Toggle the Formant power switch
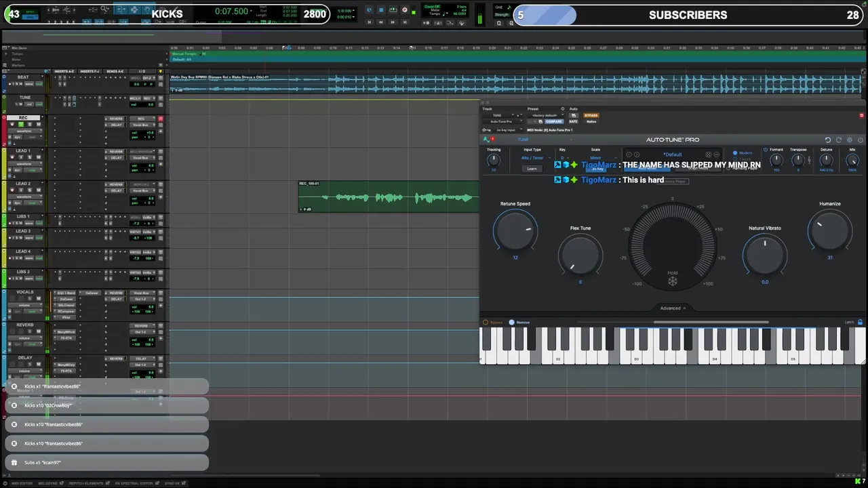This screenshot has width=868, height=488. pos(765,149)
